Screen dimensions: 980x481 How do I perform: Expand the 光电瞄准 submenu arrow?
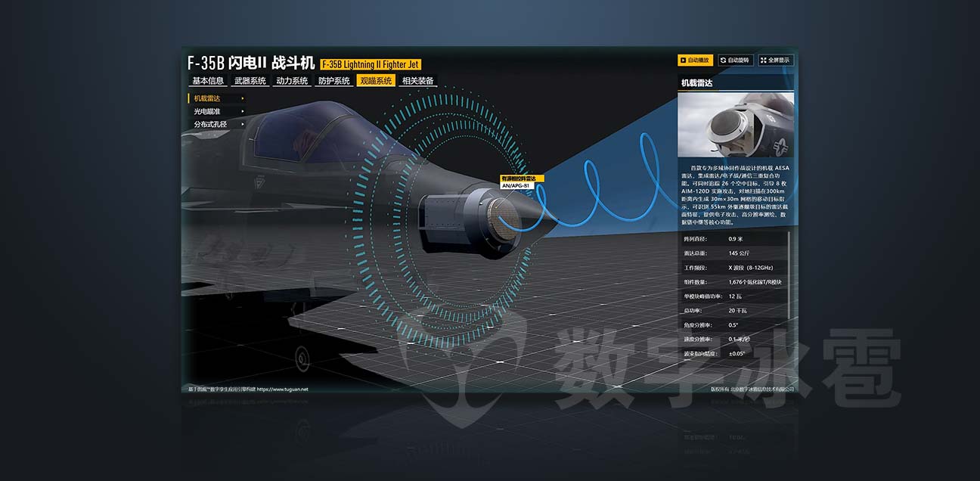click(243, 111)
